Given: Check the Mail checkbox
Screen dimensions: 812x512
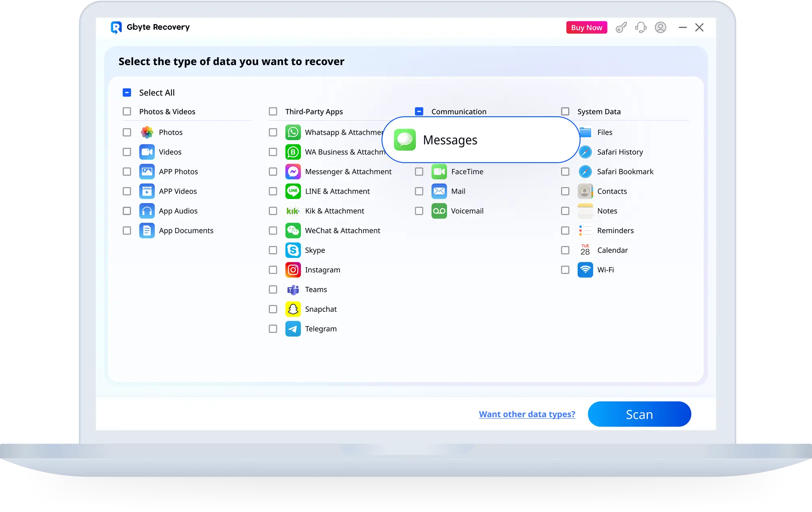Looking at the screenshot, I should [x=419, y=191].
